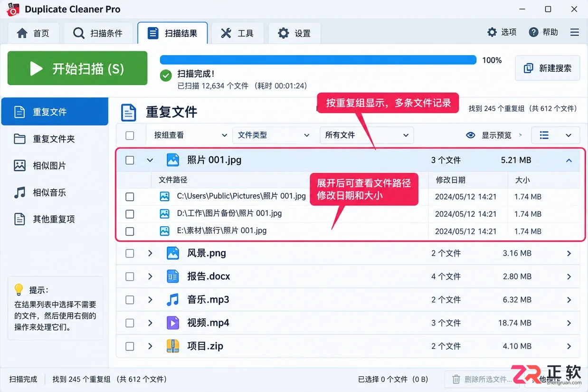
Task: Open 重复文件夹 in the sidebar
Action: click(x=55, y=139)
